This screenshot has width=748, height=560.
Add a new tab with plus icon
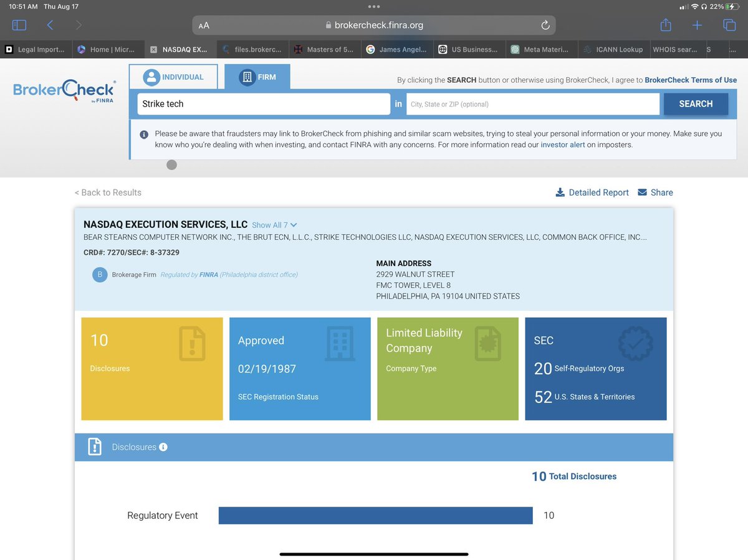tap(697, 25)
